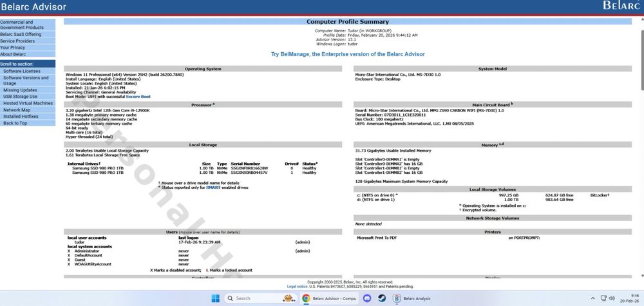Viewport: 644px width, 306px height.
Task: Click the Intel Core i9-12900K processor line
Action: point(108,111)
